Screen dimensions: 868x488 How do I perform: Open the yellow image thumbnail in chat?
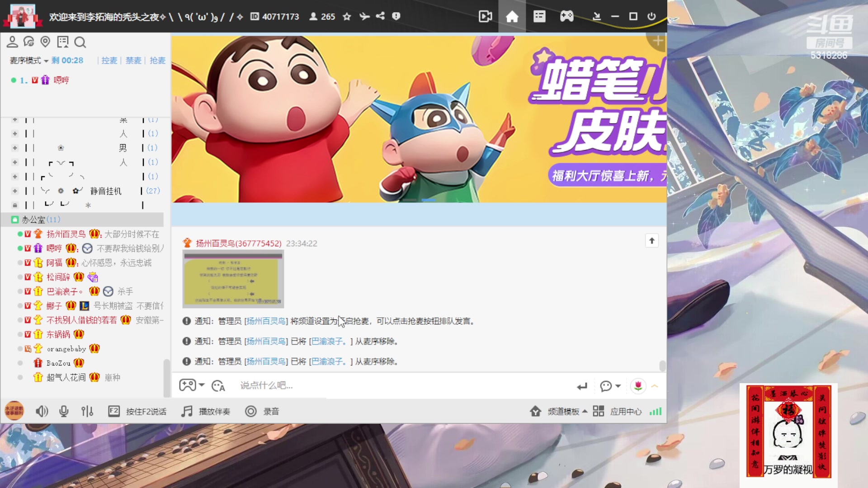coord(233,279)
